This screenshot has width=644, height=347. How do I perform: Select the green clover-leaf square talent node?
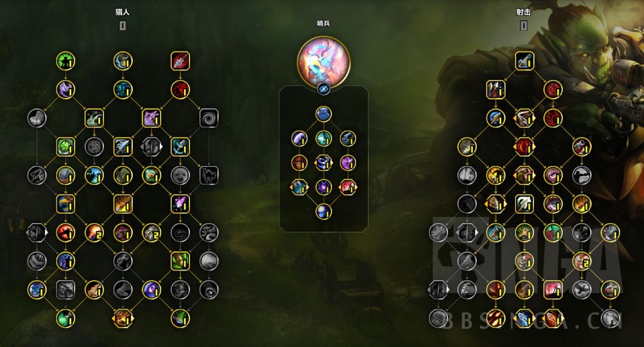point(65,146)
